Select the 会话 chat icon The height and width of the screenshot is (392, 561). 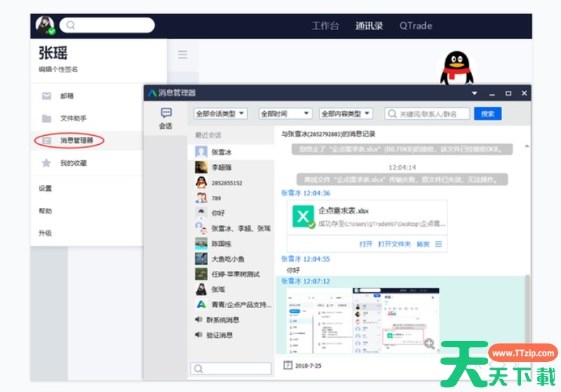[x=166, y=118]
